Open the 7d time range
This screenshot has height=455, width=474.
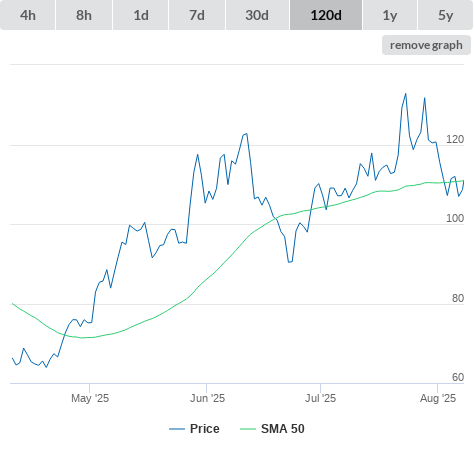[x=197, y=15]
